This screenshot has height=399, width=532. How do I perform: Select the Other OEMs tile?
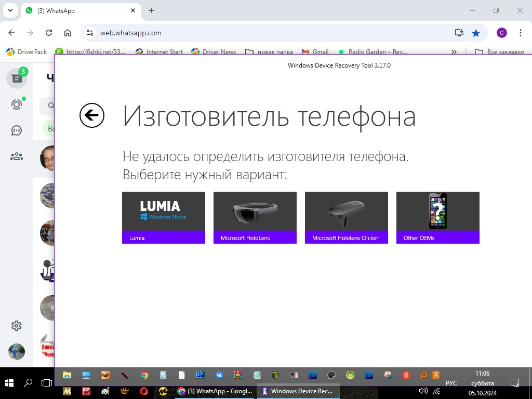point(437,218)
